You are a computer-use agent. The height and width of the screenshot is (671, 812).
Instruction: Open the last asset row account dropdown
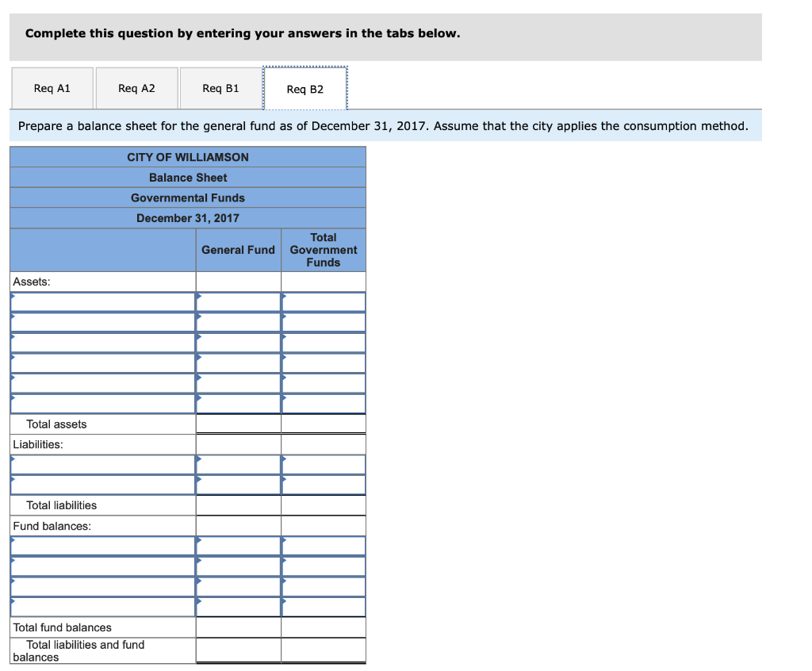click(101, 403)
